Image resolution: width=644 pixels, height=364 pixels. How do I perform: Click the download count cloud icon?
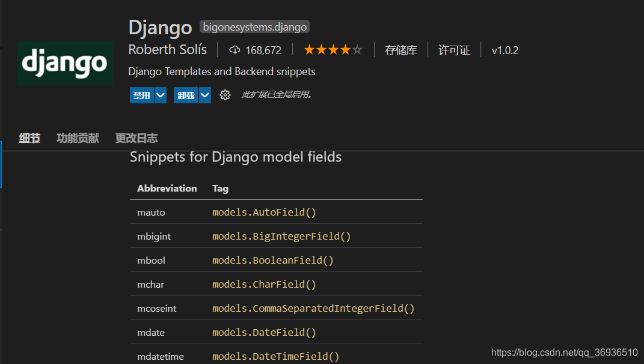(x=235, y=50)
